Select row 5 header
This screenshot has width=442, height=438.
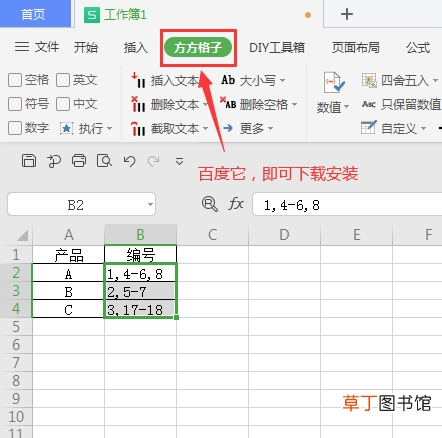(16, 327)
